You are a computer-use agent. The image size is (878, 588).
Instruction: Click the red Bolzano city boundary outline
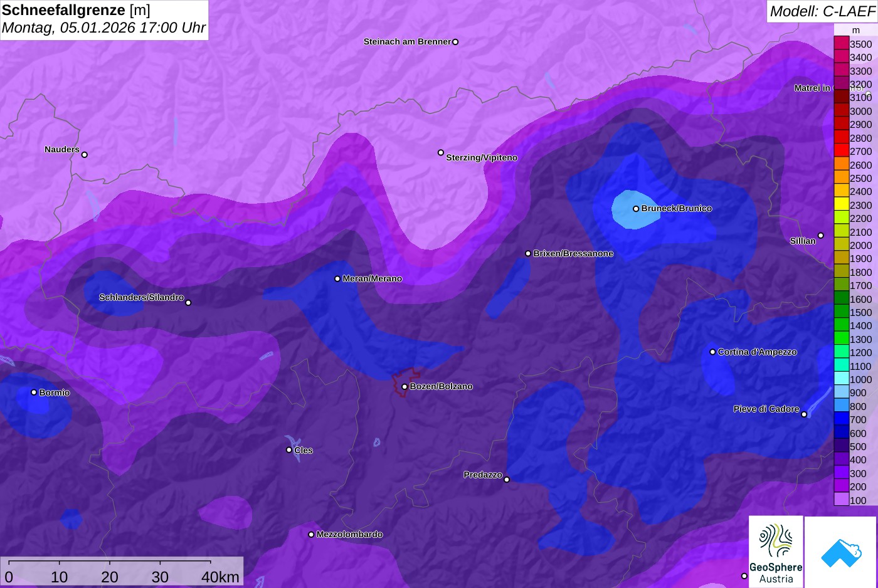[406, 382]
